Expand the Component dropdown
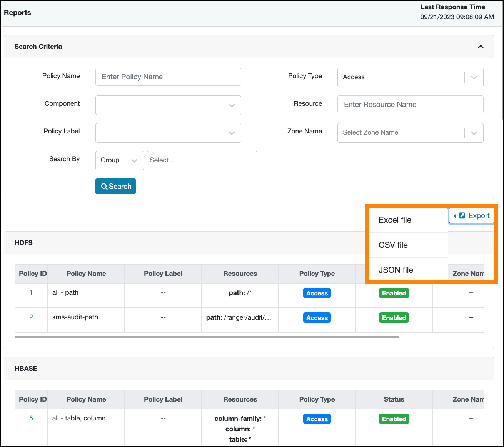504x447 pixels. tap(168, 105)
